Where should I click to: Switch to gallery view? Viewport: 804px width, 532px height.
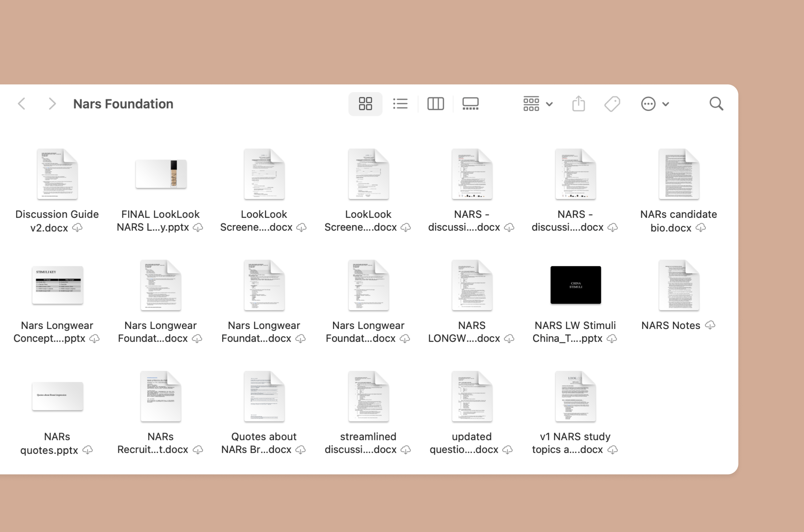pos(470,104)
